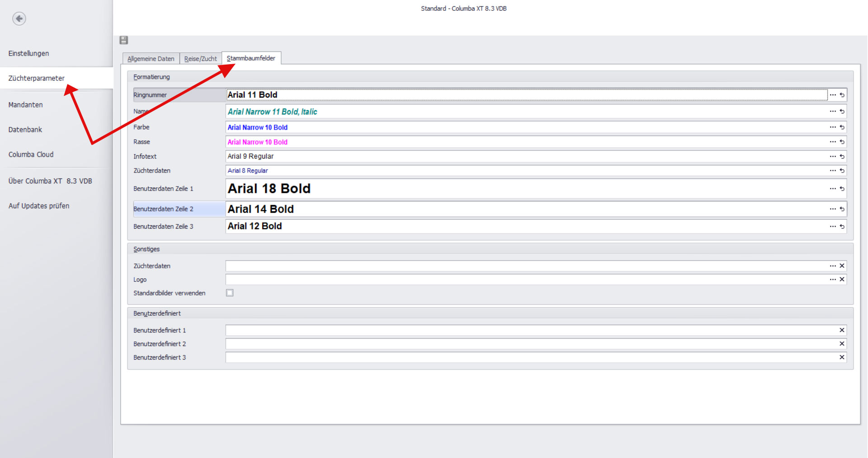
Task: Click the save disk icon
Action: (x=124, y=40)
